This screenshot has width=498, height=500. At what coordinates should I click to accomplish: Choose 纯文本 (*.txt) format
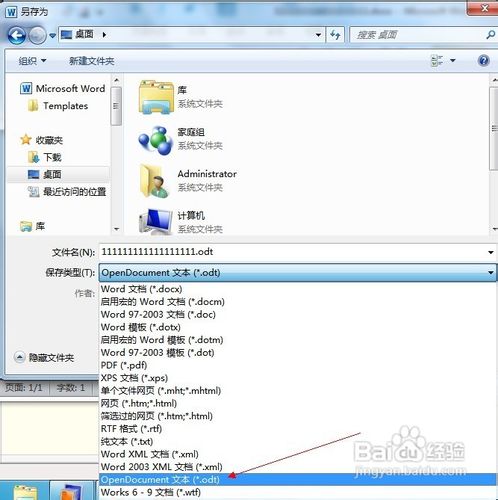pos(297,441)
